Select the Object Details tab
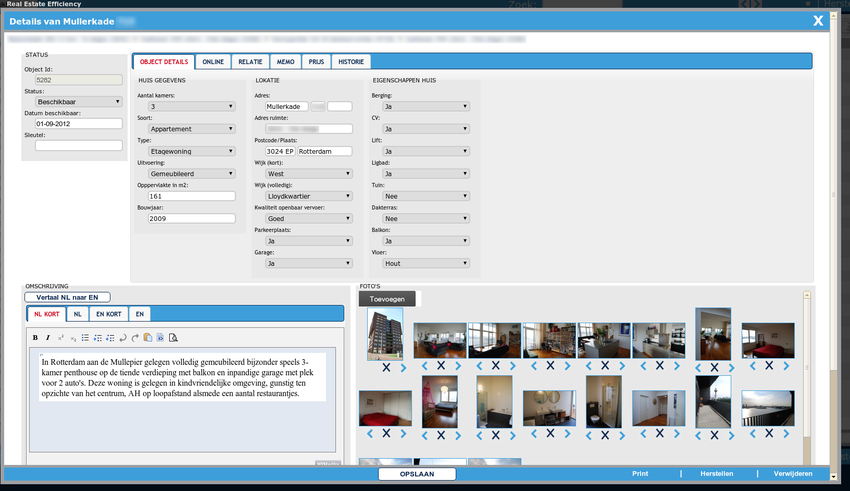850x491 pixels. point(164,62)
